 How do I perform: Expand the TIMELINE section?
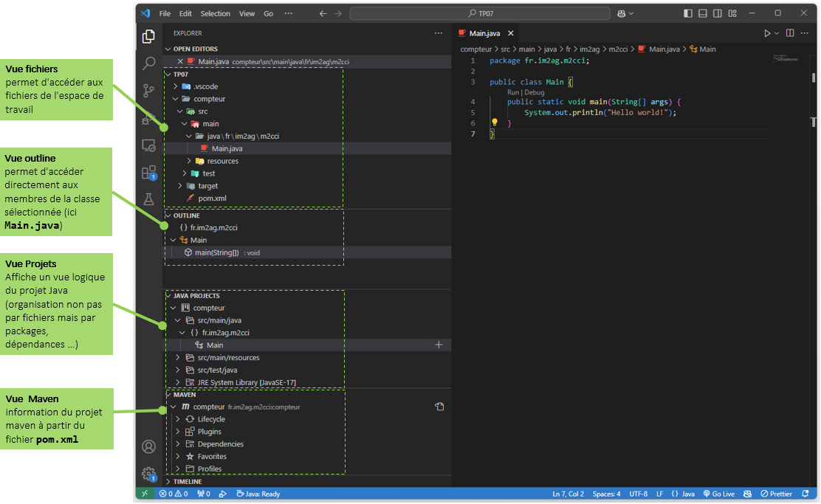pos(187,481)
